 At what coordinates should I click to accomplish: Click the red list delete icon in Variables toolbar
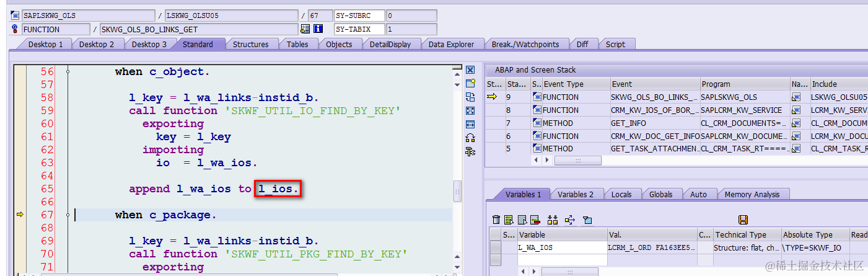[x=535, y=220]
